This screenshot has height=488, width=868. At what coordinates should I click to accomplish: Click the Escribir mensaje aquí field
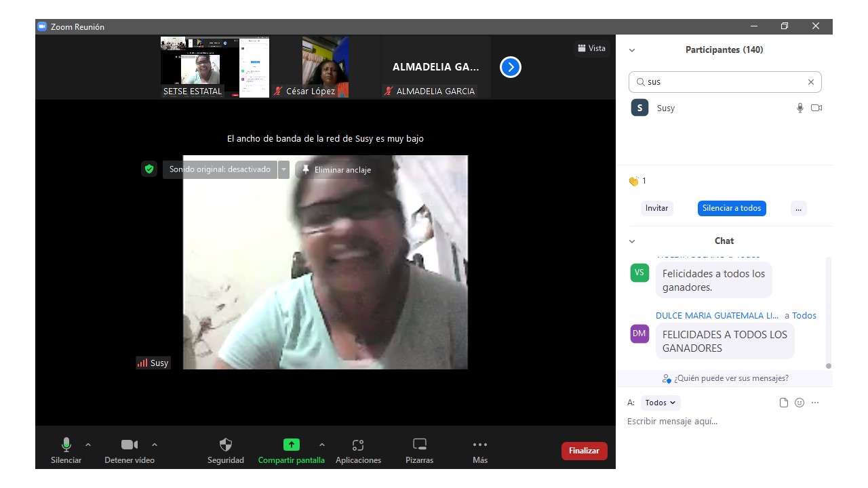pyautogui.click(x=725, y=422)
